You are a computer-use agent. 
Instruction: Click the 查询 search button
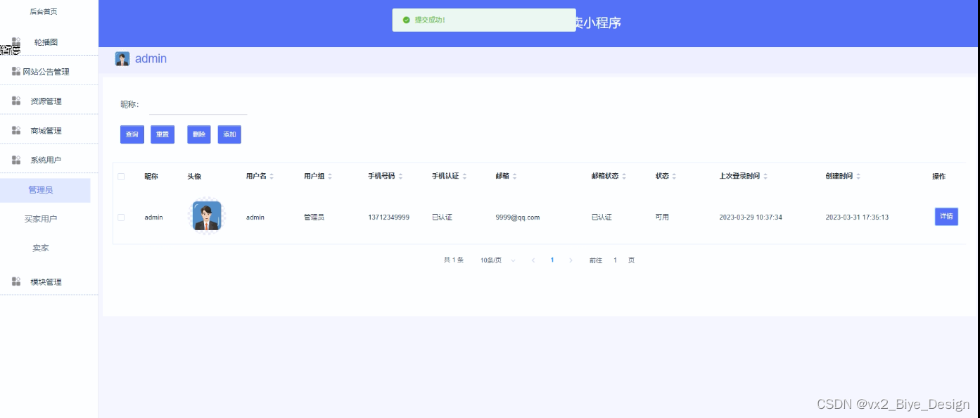coord(132,134)
